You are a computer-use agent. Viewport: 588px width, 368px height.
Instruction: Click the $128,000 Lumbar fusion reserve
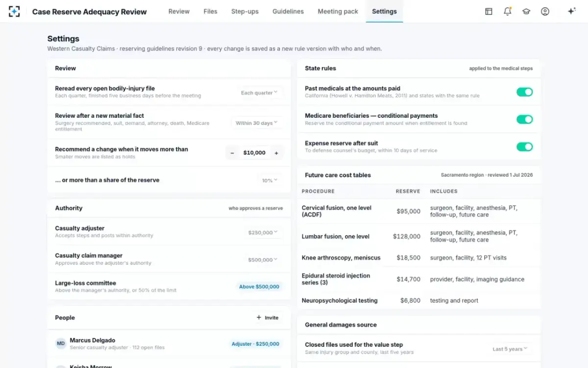click(x=407, y=237)
